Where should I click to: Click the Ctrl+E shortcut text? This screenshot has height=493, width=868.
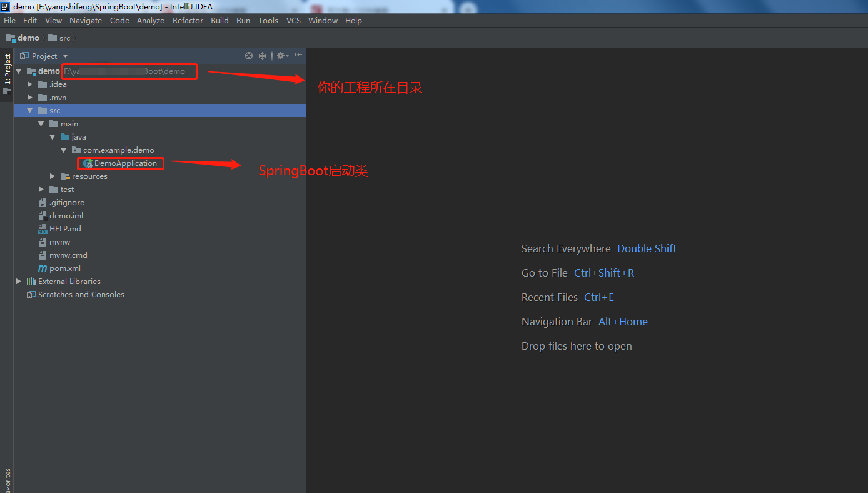[x=599, y=297]
